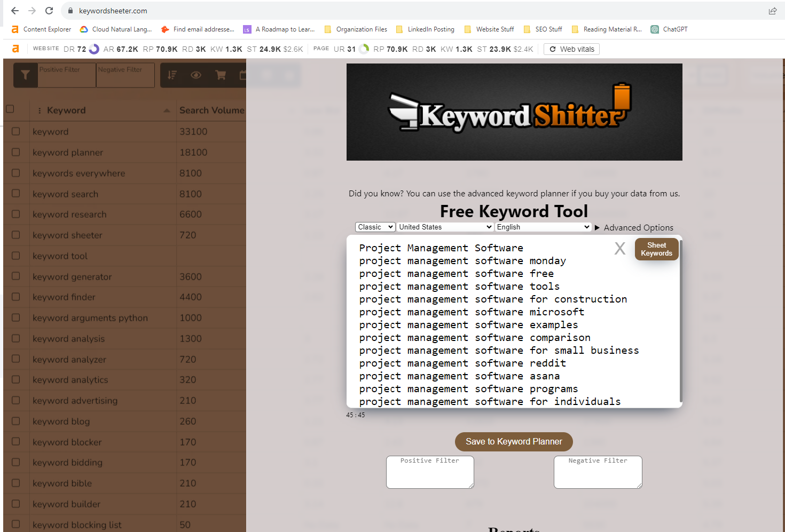
Task: Click the KeywordShitter logo banner
Action: (x=514, y=112)
